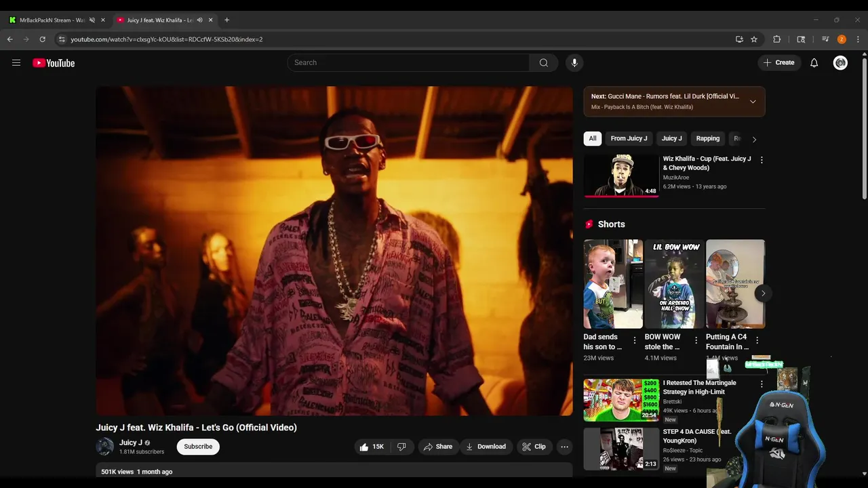Open the YouTube hamburger guide menu
This screenshot has width=868, height=488.
coord(16,63)
